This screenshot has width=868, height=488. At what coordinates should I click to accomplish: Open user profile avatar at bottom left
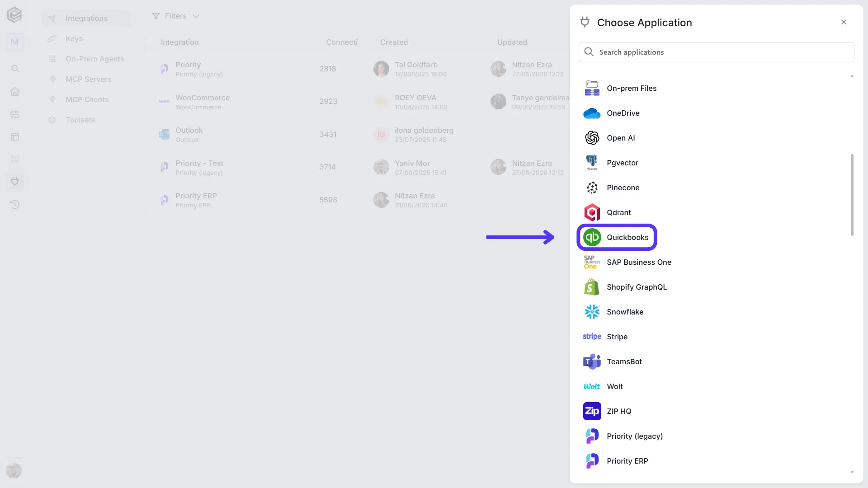point(14,470)
